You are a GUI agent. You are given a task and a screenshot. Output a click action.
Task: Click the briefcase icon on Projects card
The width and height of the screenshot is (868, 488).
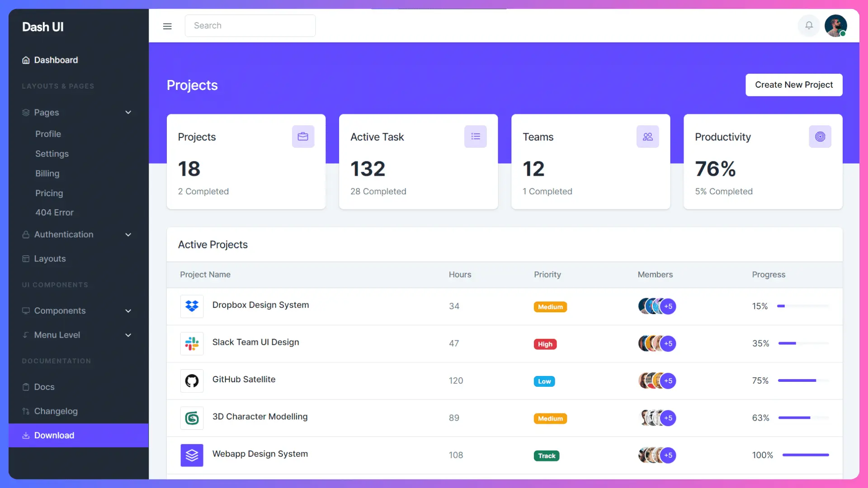coord(303,136)
